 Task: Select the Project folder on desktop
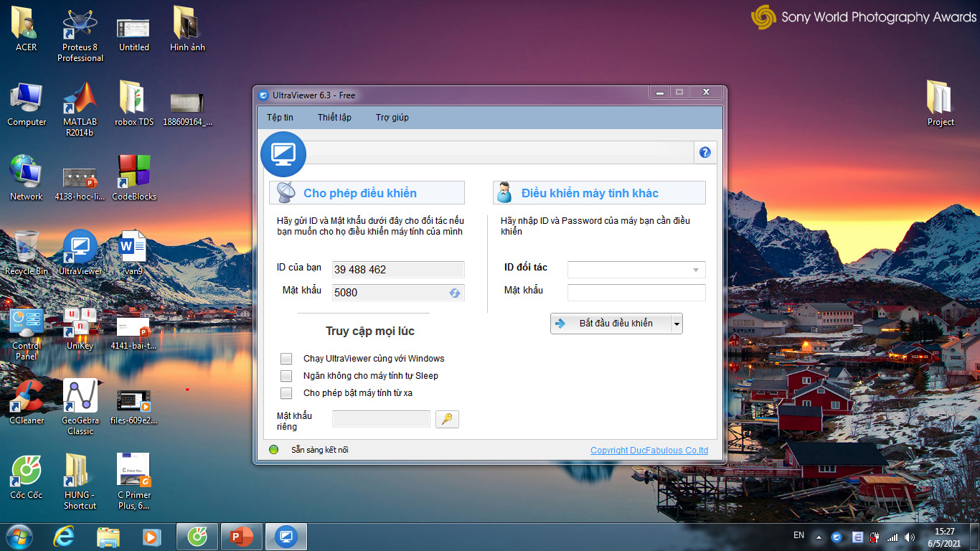click(x=941, y=103)
